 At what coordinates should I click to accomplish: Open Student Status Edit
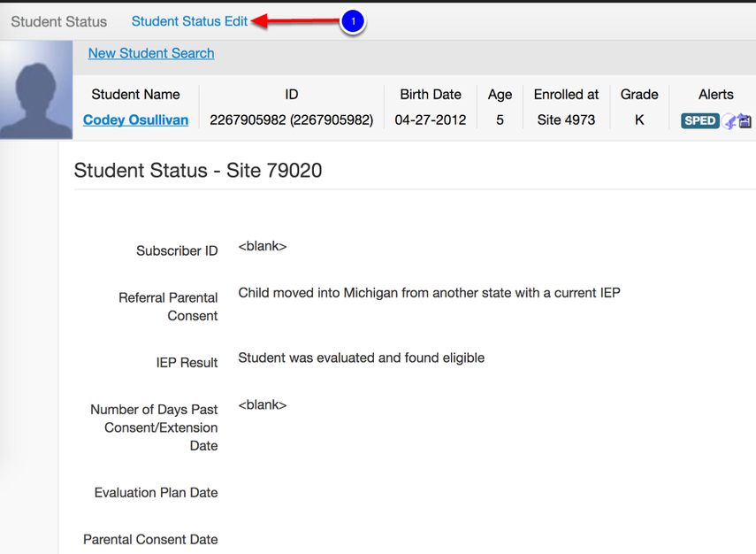click(190, 21)
